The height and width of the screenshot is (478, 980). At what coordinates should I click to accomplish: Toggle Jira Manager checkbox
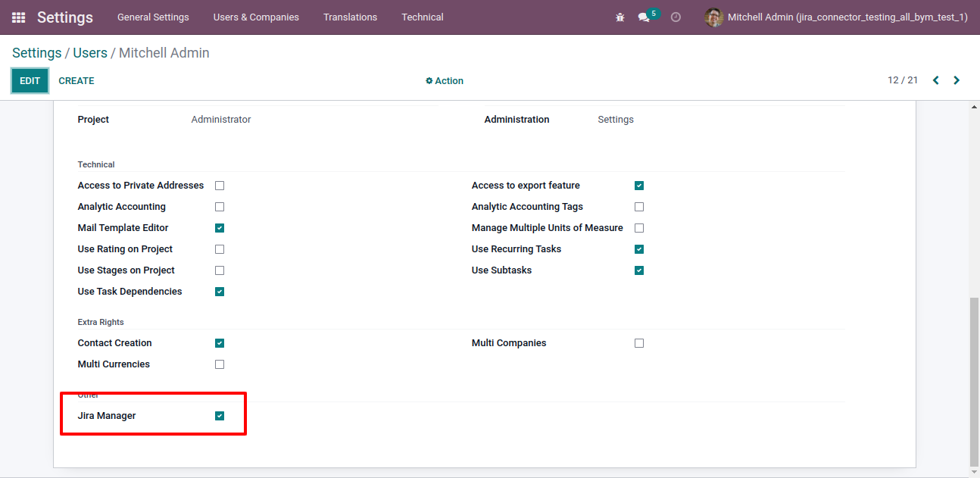(x=220, y=416)
